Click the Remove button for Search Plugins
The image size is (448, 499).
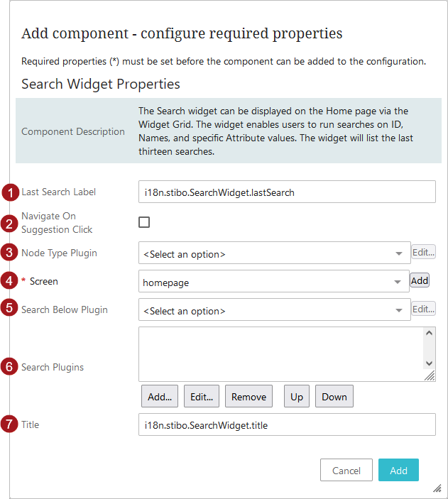click(x=248, y=397)
